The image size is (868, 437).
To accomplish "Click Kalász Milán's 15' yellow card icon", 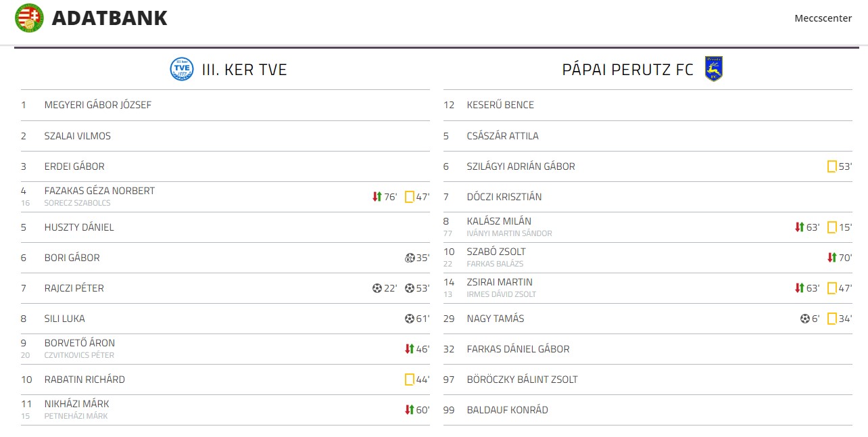I will coord(831,227).
